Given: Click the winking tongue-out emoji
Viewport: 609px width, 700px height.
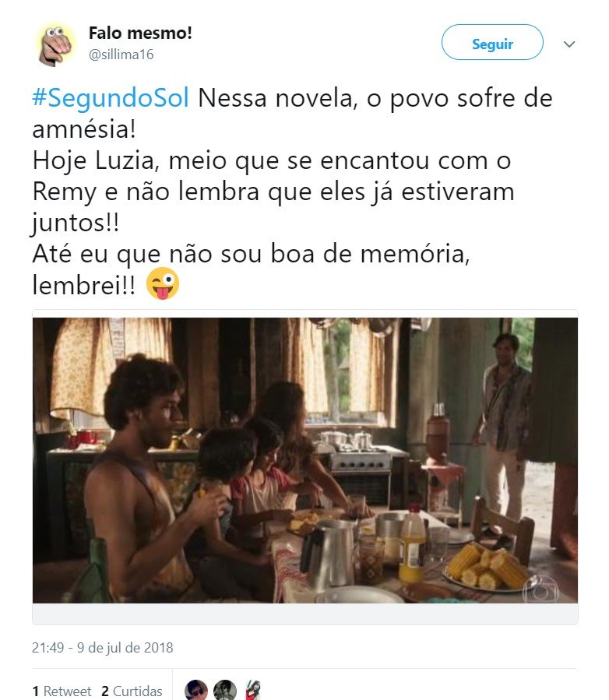Looking at the screenshot, I should click(163, 283).
